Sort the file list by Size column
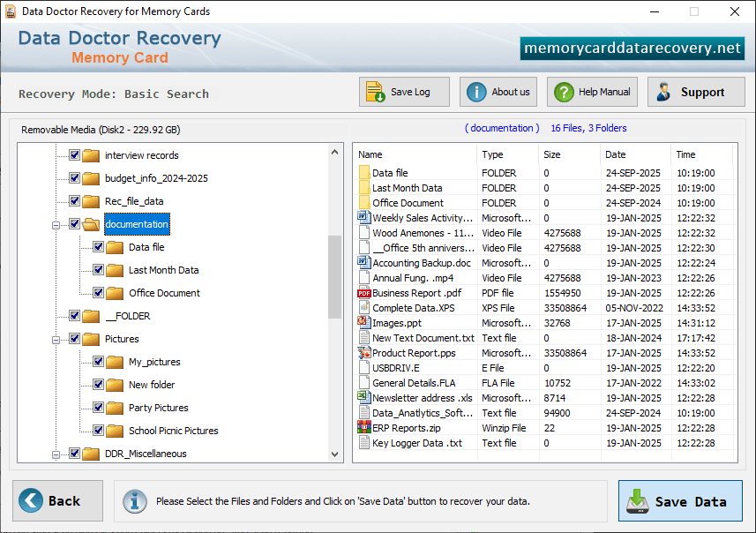Viewport: 756px width, 533px height. [x=569, y=154]
